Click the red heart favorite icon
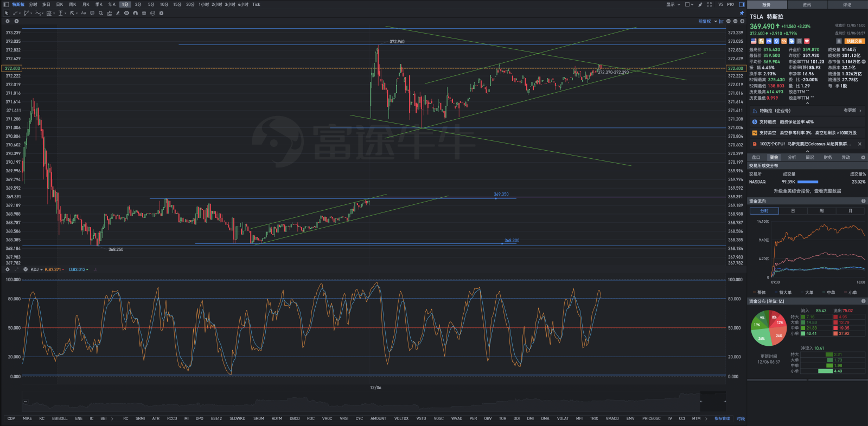The height and width of the screenshot is (426, 868). (807, 41)
